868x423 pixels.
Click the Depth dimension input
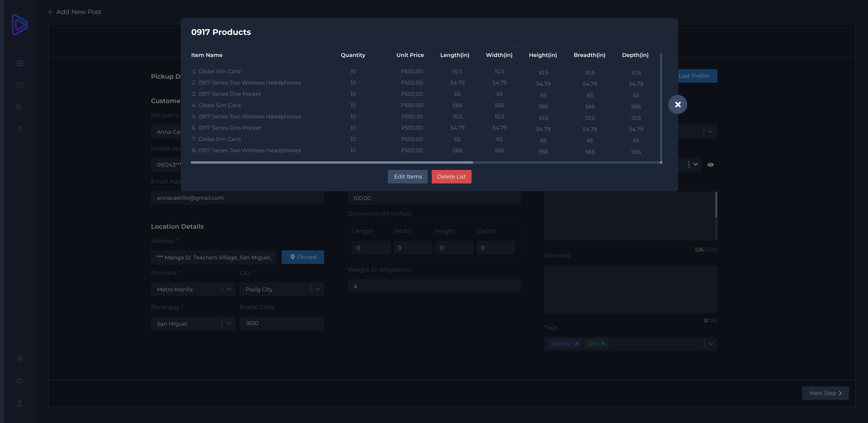[496, 248]
